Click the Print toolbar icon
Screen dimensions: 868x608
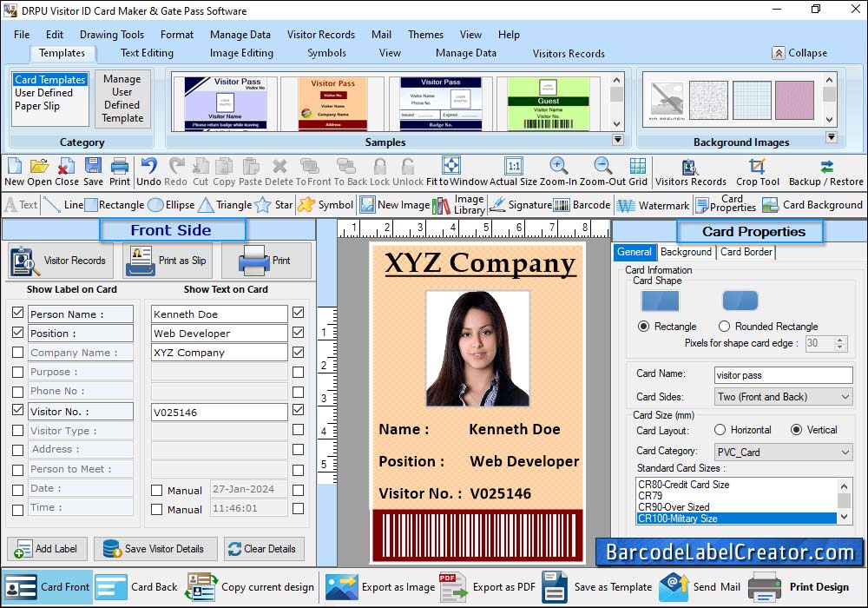click(120, 166)
